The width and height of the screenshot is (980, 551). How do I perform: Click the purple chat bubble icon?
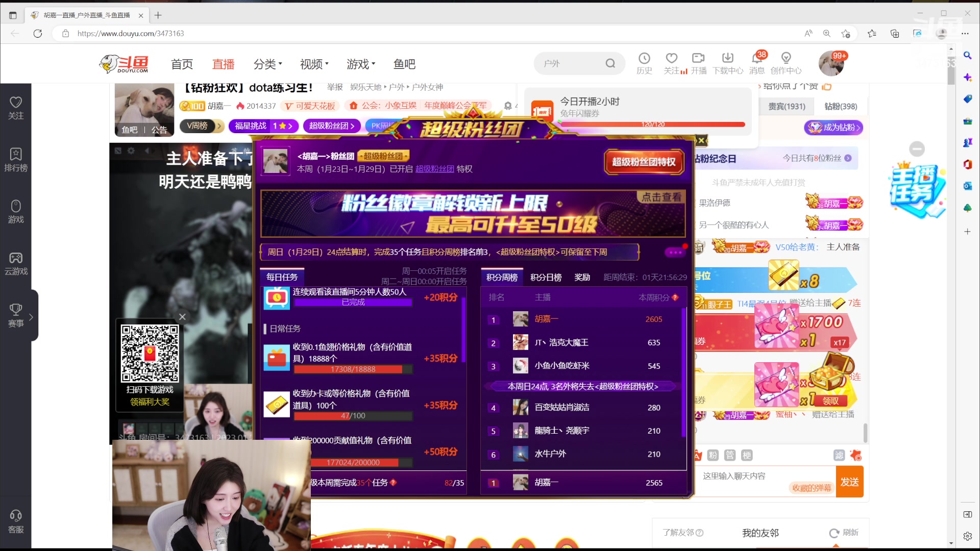pyautogui.click(x=675, y=252)
